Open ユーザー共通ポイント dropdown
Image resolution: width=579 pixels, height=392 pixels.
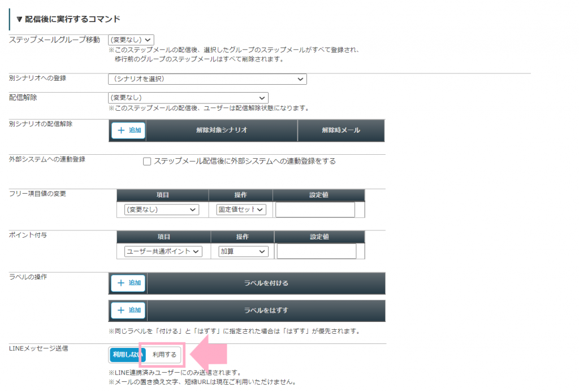tap(163, 251)
